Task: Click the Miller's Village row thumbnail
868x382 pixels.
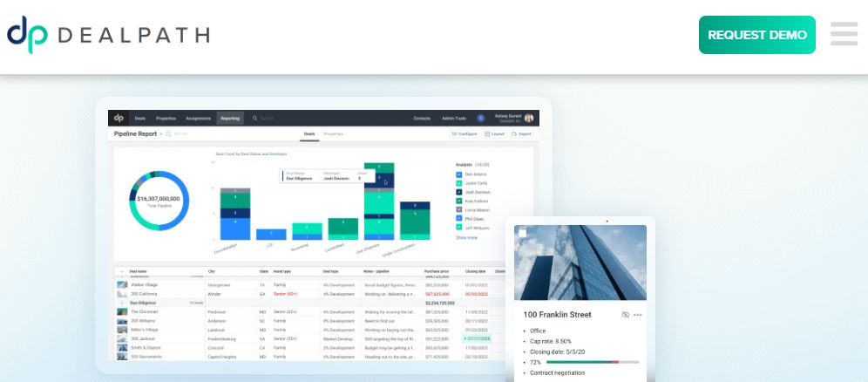Action: (x=122, y=330)
